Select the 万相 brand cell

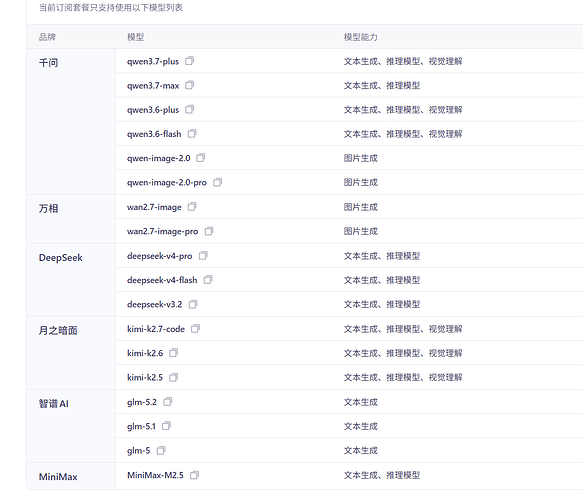[71, 219]
